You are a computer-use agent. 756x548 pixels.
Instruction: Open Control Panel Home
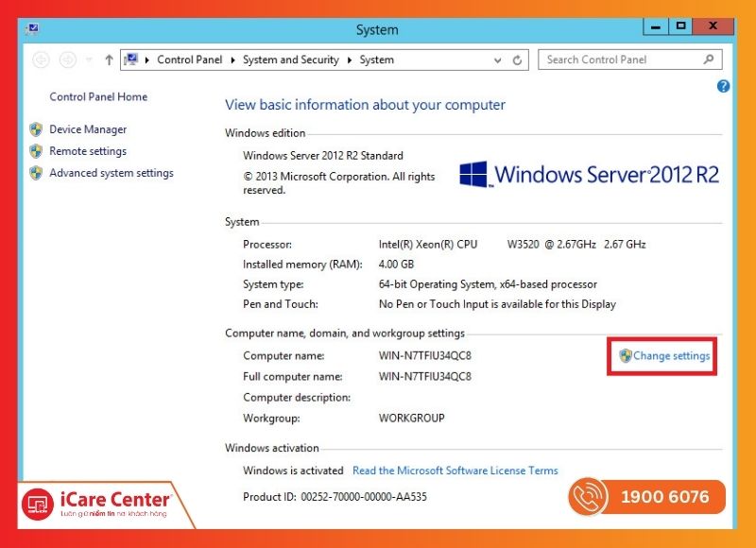(x=98, y=97)
